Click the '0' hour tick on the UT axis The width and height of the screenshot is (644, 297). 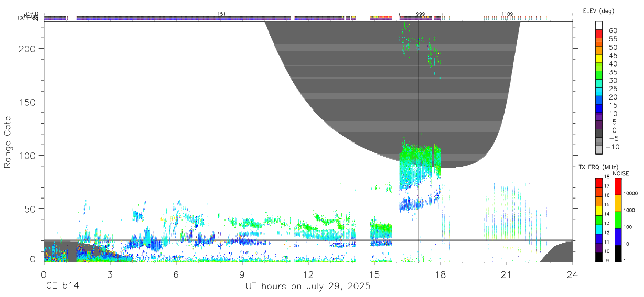coord(44,273)
